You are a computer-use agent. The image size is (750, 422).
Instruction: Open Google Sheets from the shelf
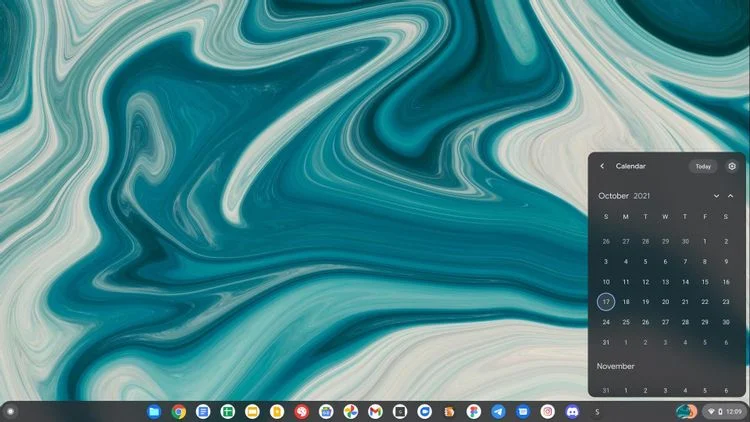point(228,411)
